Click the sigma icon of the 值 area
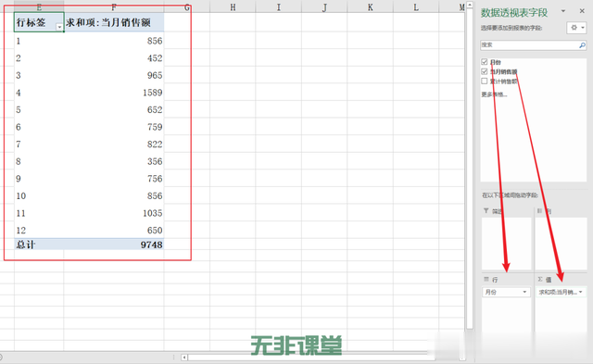Viewport: 593px width, 364px height. (540, 280)
